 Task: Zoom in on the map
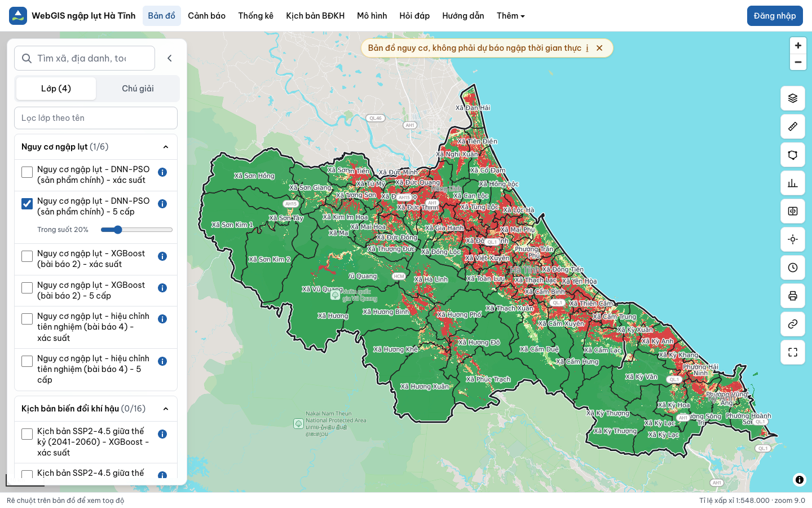[798, 46]
